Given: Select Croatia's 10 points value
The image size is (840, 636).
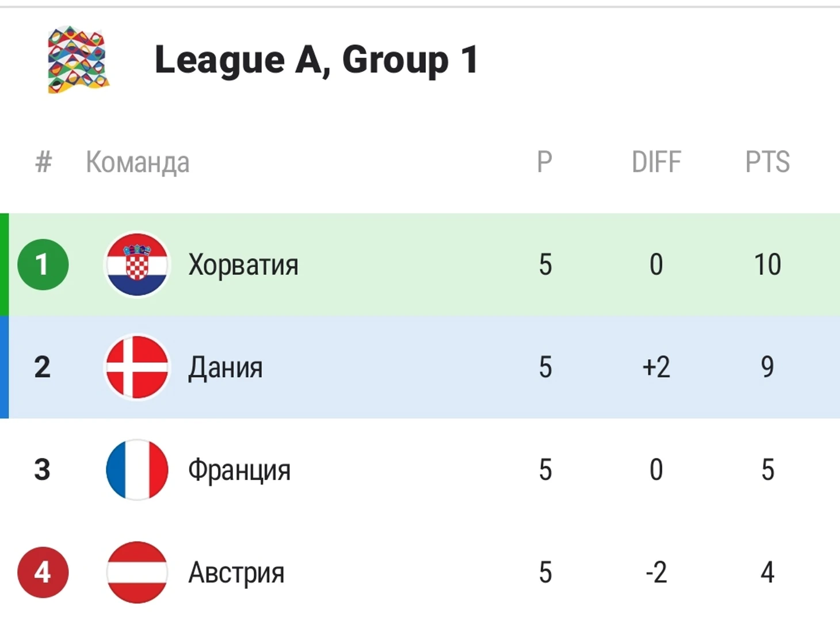Looking at the screenshot, I should [x=768, y=265].
